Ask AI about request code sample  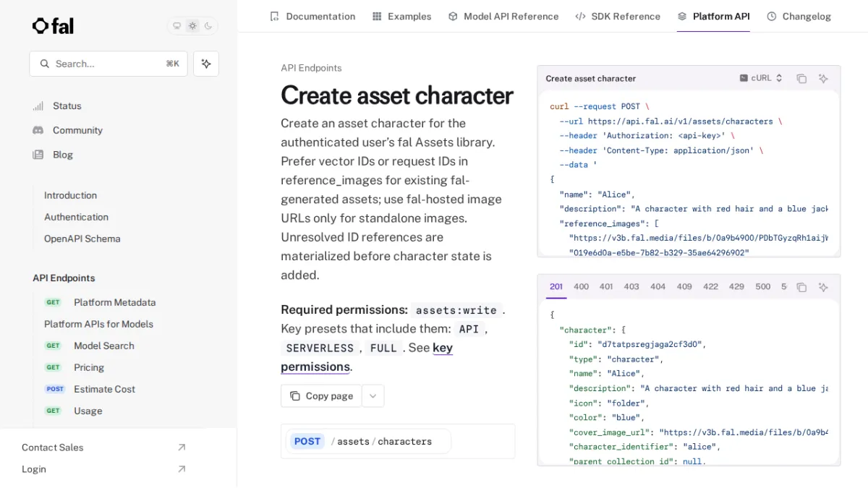point(823,79)
